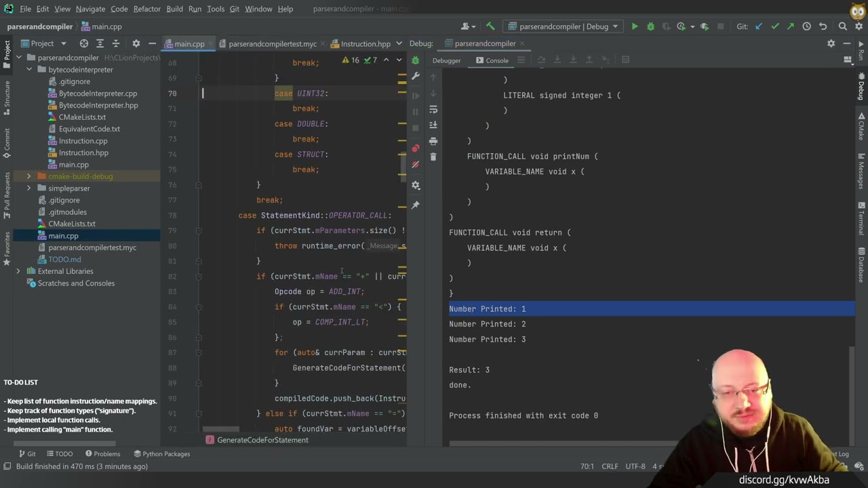Open Search Everywhere magnifier icon
Viewport: 868px width, 488px height.
click(843, 26)
